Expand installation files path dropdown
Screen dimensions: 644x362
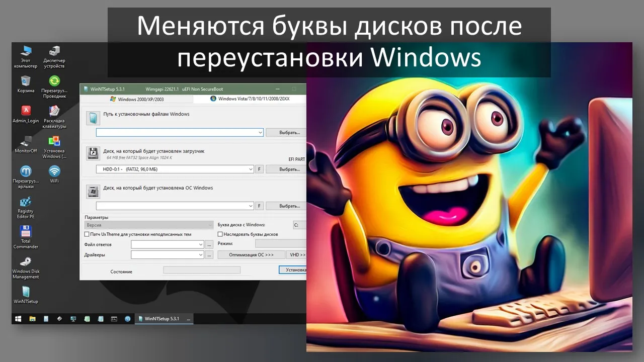tap(260, 133)
